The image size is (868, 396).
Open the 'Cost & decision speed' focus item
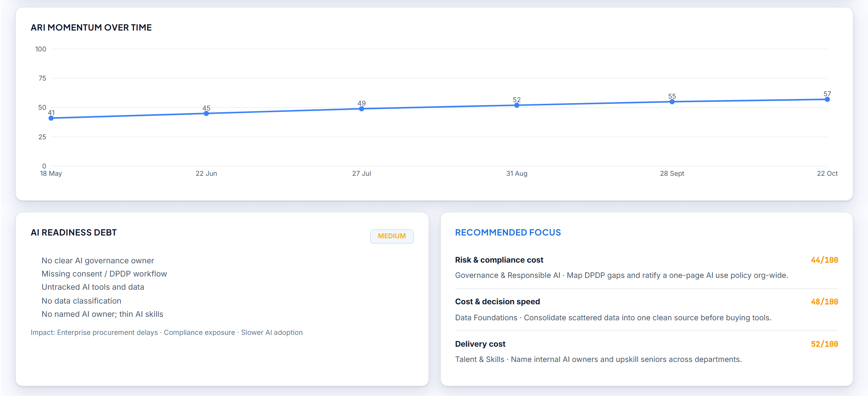point(497,302)
